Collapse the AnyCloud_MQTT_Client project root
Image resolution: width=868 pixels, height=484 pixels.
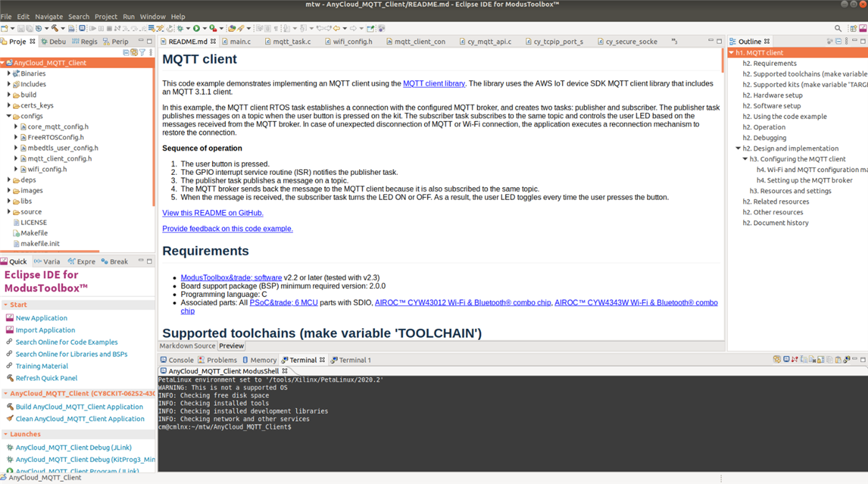pos(3,63)
